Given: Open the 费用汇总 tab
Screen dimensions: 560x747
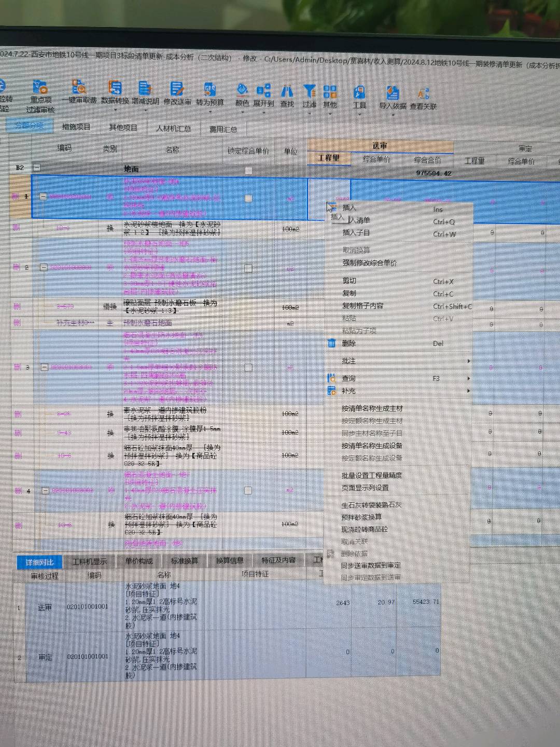Looking at the screenshot, I should pyautogui.click(x=223, y=130).
